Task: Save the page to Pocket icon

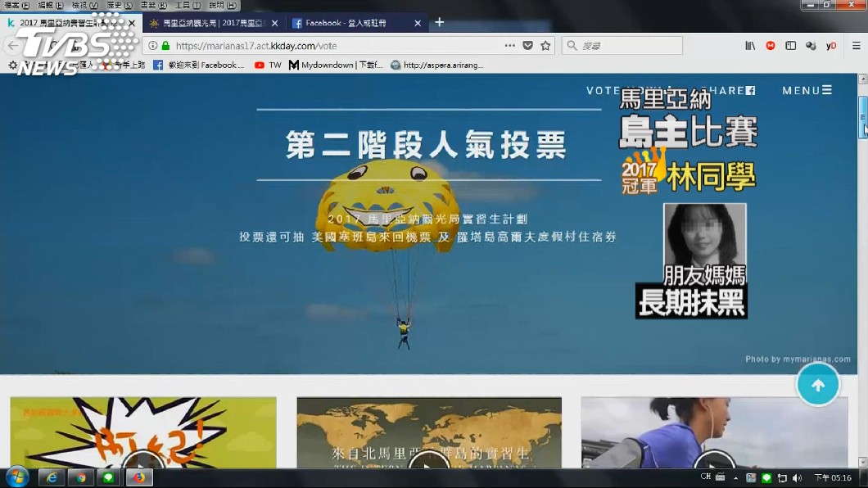Action: (527, 45)
